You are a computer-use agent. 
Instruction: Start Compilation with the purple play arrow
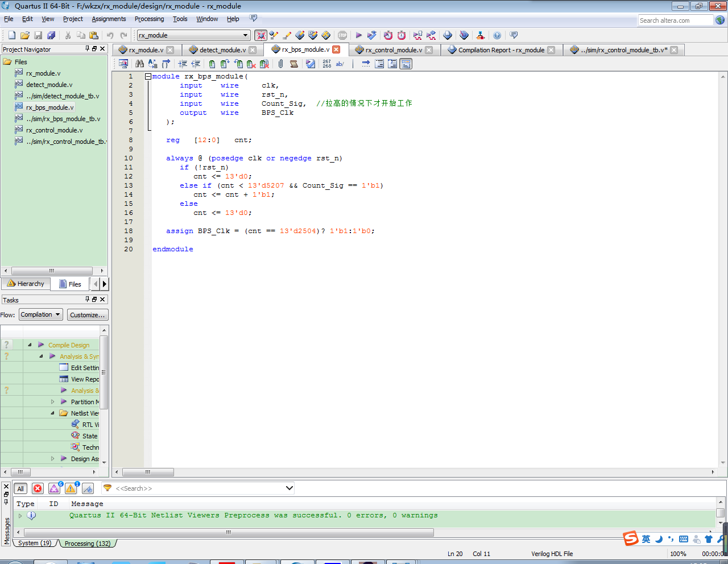click(x=359, y=35)
